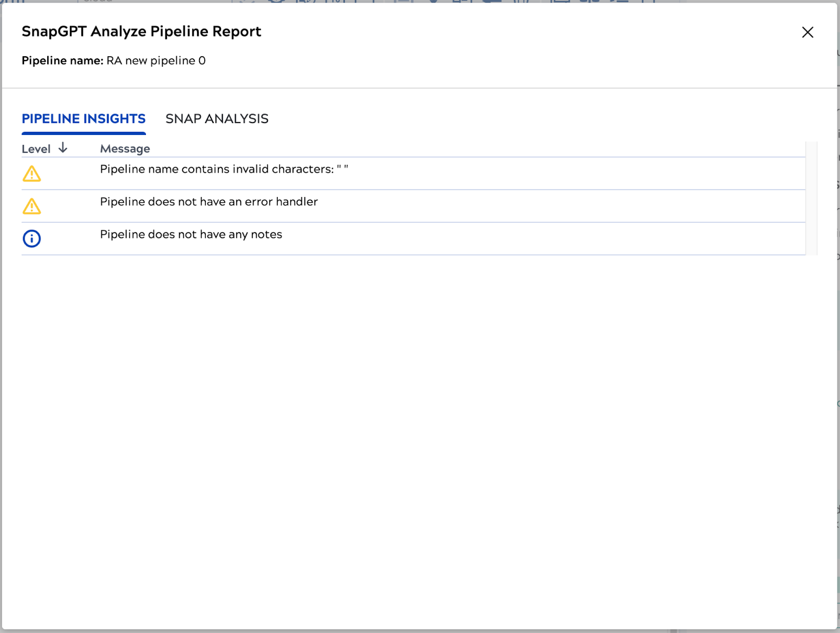Switch to the Snap Analysis tab
The height and width of the screenshot is (633, 840).
click(x=217, y=119)
